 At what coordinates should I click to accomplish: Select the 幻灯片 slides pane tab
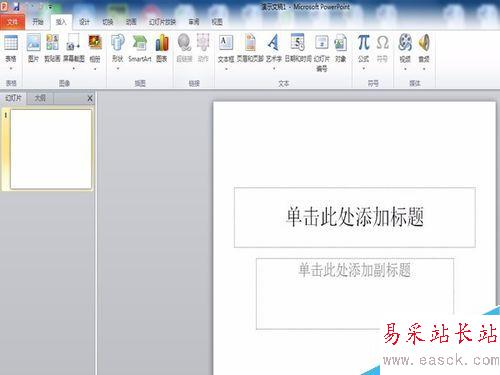click(x=13, y=98)
